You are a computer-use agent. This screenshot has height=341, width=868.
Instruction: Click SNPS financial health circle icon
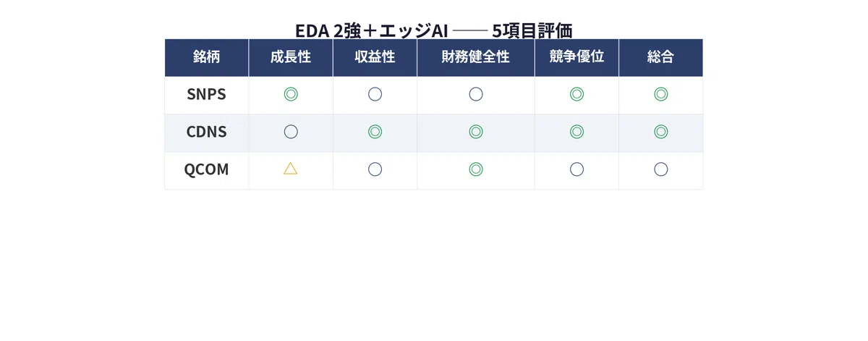(x=476, y=94)
